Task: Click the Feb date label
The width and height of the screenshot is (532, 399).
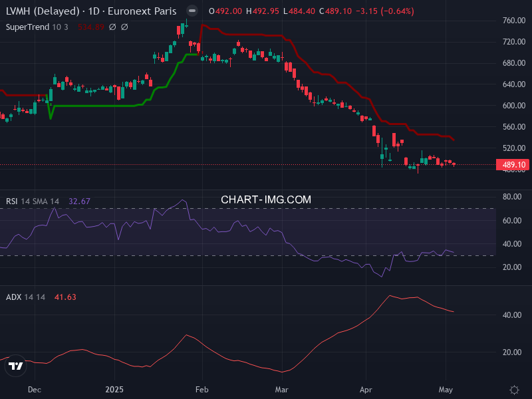Action: pyautogui.click(x=202, y=390)
